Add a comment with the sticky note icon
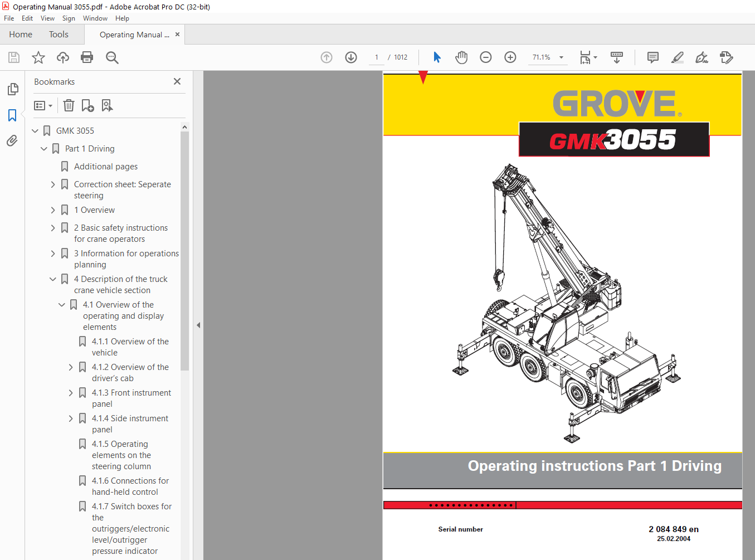Screen dimensions: 755x560 click(x=653, y=57)
